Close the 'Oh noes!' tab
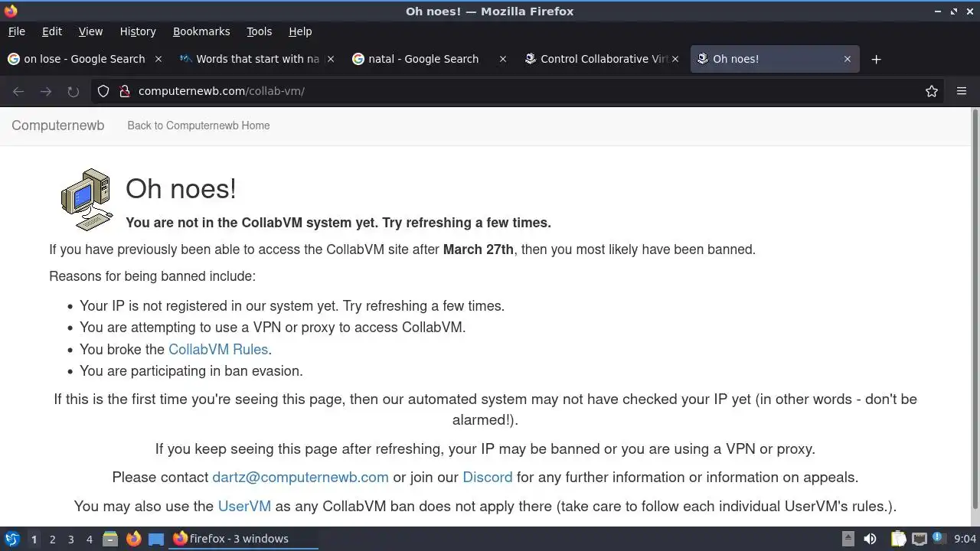Viewport: 980px width, 551px height. (x=848, y=59)
